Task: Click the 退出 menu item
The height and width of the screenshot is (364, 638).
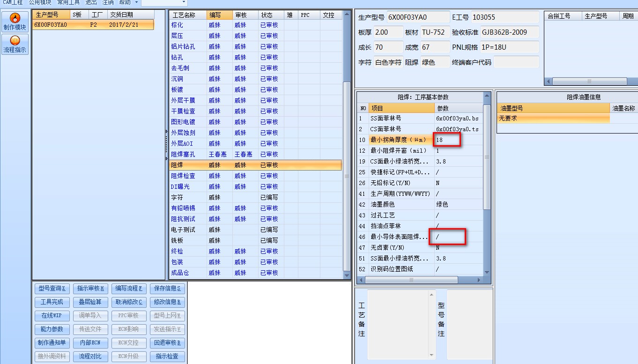Action: point(91,2)
